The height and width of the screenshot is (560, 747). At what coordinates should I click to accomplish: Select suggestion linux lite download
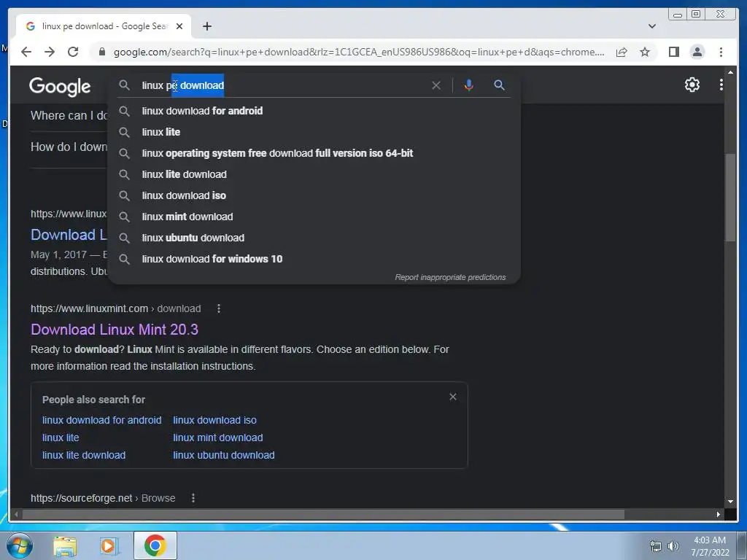tap(314, 174)
